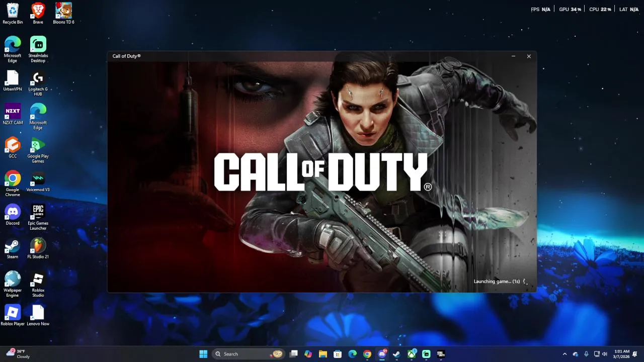Open File Explorer from taskbar

pyautogui.click(x=323, y=354)
